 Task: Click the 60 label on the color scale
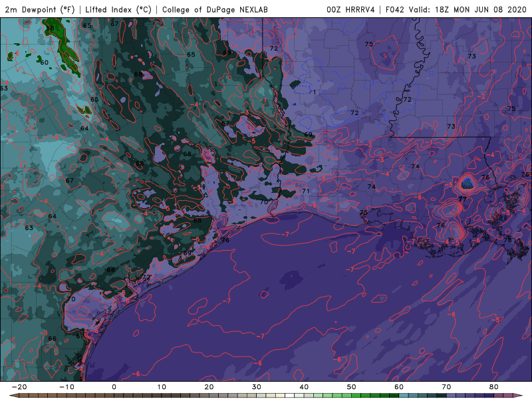click(x=399, y=387)
